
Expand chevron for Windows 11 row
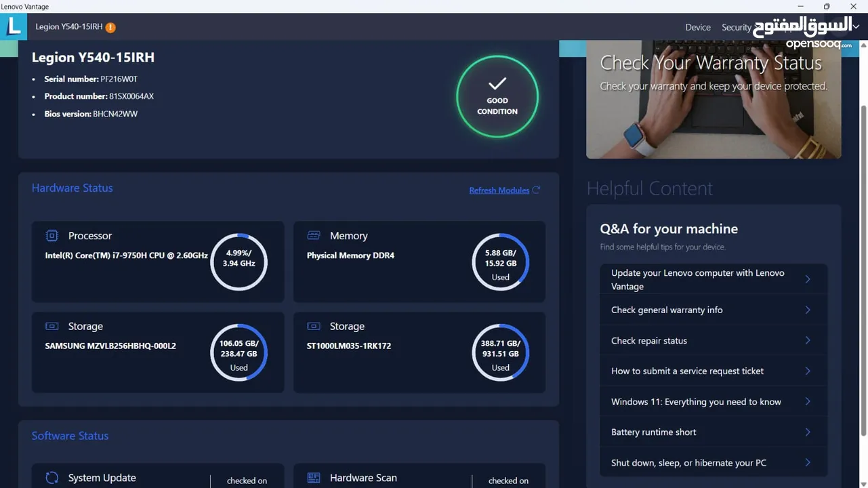pos(807,401)
